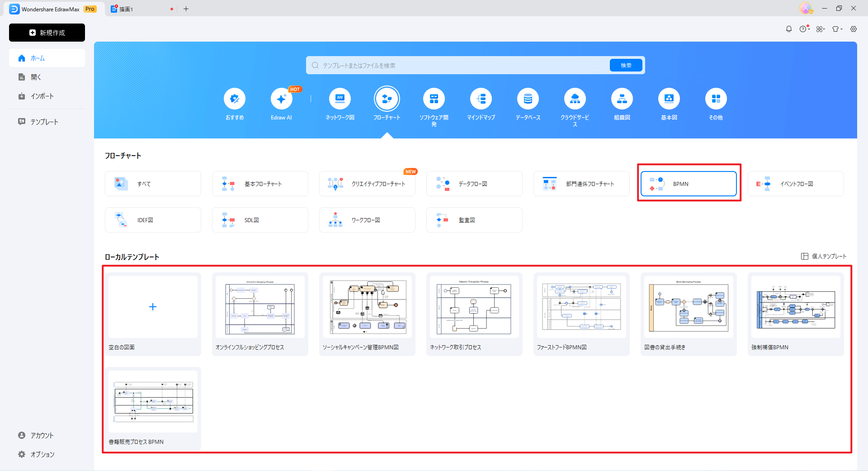Choose the データフロー図 subtype

(474, 184)
